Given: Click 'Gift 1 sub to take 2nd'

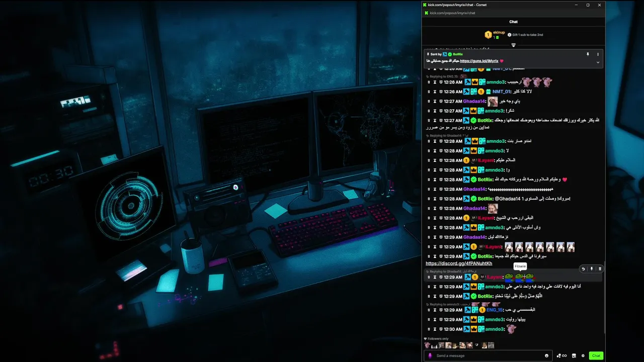Looking at the screenshot, I should (525, 35).
